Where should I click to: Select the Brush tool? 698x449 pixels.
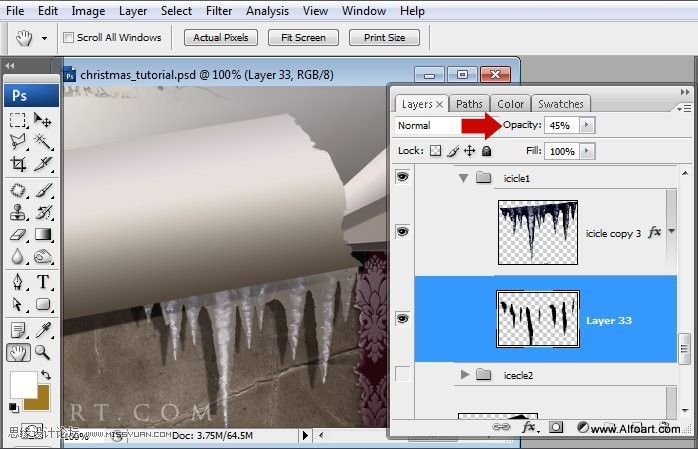pos(43,190)
